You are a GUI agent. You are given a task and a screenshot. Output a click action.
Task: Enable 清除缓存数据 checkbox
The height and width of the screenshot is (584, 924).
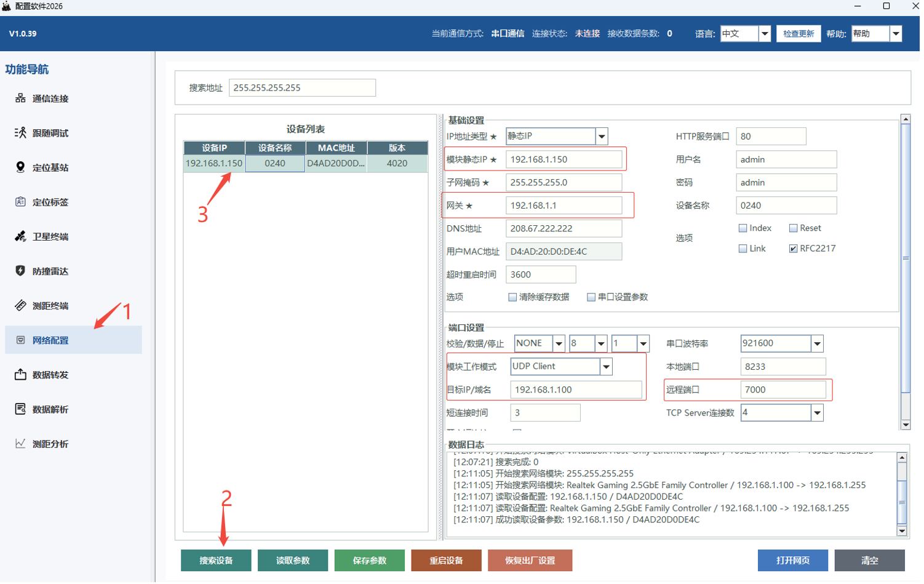click(512, 297)
